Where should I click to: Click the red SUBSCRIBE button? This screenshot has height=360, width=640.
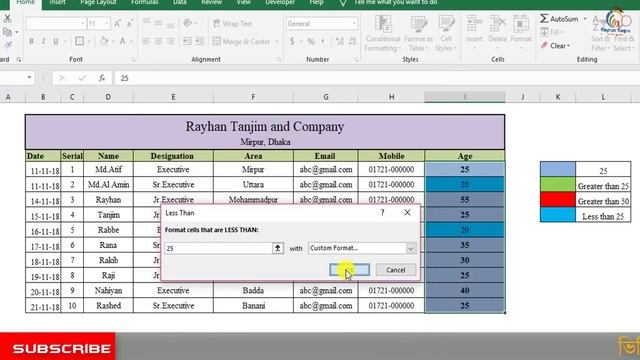click(58, 347)
